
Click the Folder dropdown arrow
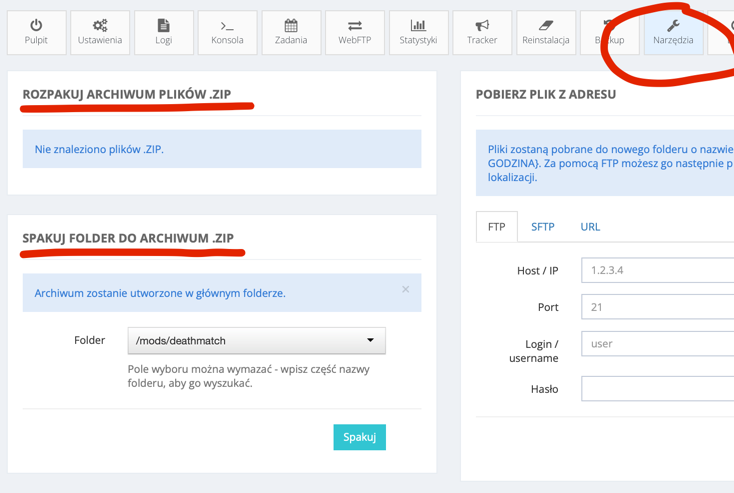[x=370, y=341]
